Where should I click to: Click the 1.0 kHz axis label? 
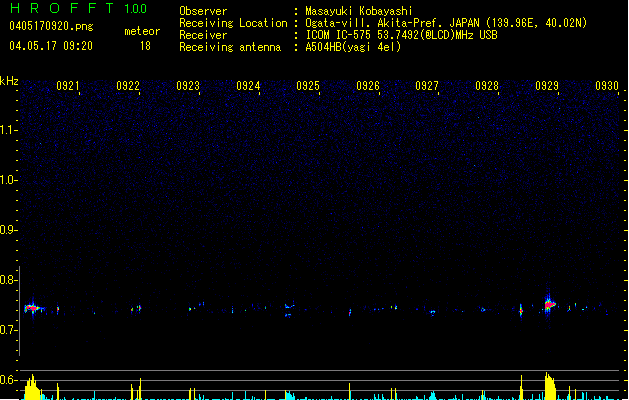[x=7, y=180]
